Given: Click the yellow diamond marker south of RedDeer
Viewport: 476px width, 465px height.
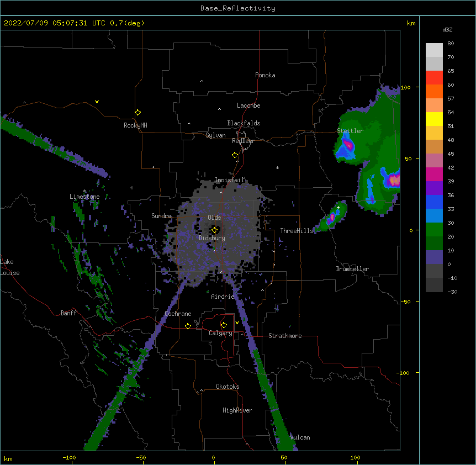Looking at the screenshot, I should click(x=235, y=155).
